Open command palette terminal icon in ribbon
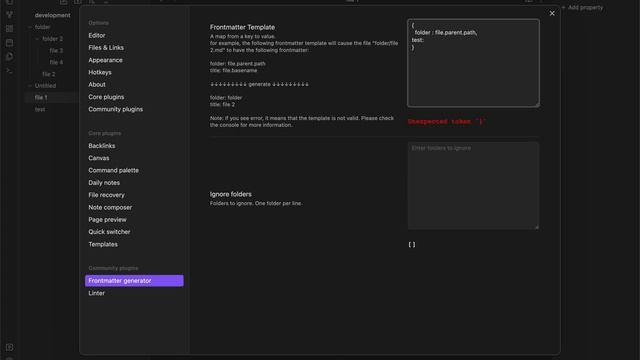This screenshot has height=360, width=640. click(9, 70)
